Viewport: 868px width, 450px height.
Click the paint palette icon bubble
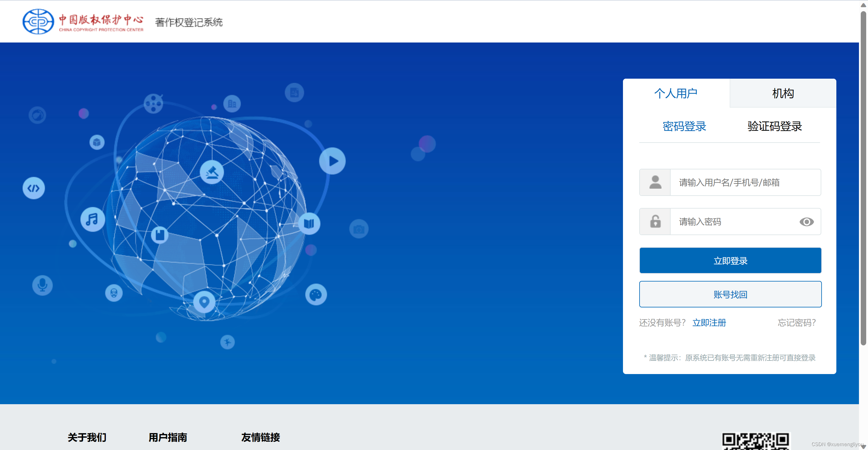pos(316,294)
